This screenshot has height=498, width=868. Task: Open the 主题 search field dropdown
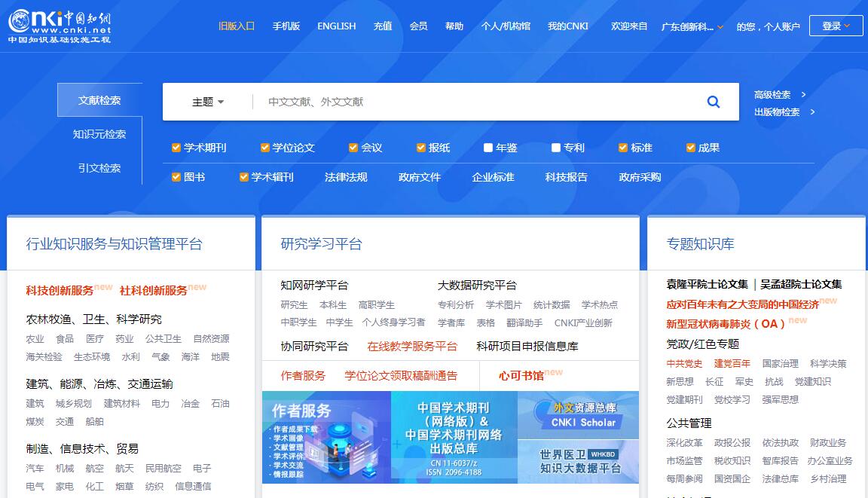coord(208,102)
